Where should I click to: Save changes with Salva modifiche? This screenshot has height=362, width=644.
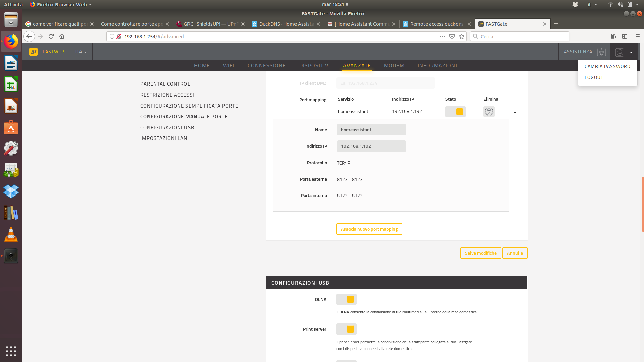480,253
